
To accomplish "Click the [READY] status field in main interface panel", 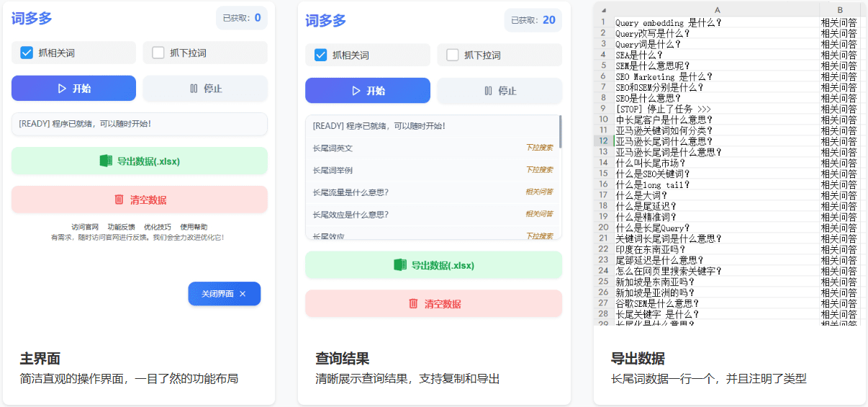I will click(x=140, y=124).
